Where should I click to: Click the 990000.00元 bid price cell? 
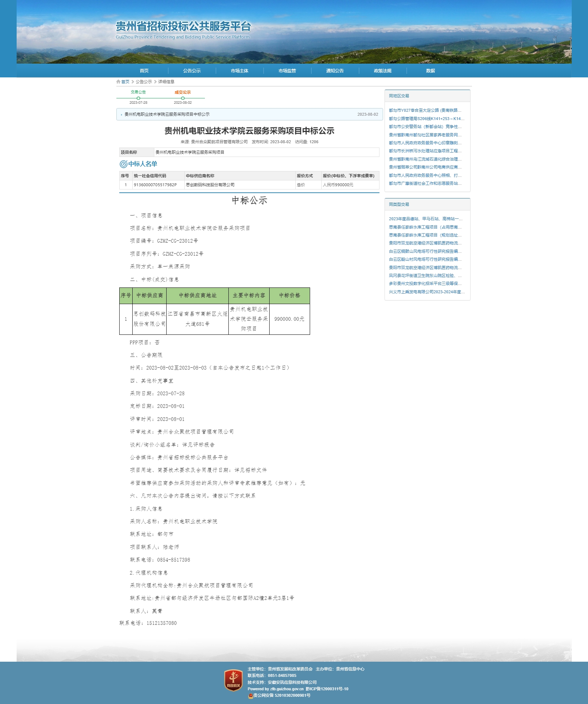(289, 319)
